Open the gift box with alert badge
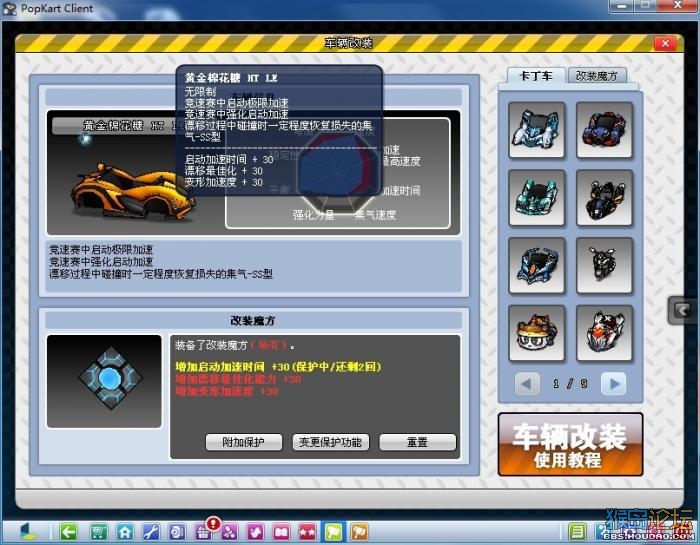 point(204,531)
